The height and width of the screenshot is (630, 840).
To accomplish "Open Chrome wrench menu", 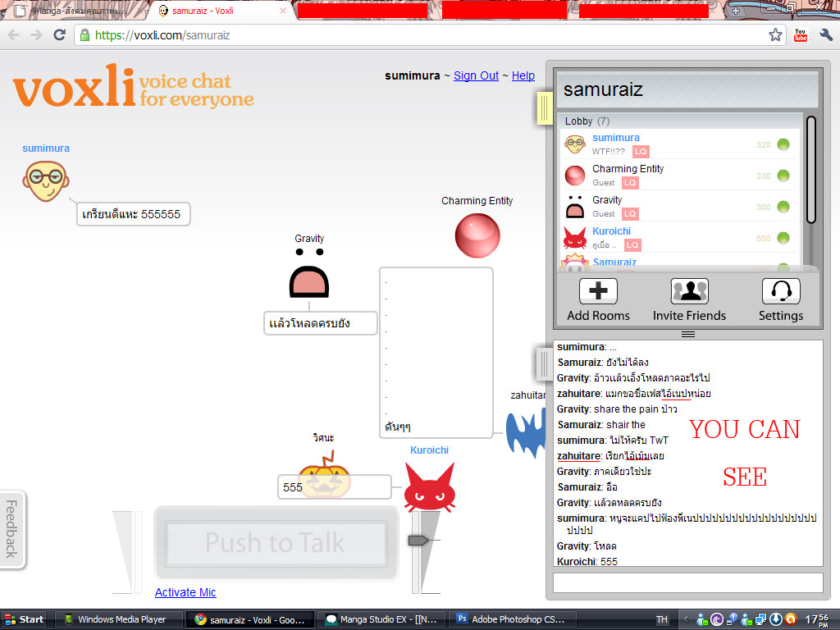I will point(825,35).
